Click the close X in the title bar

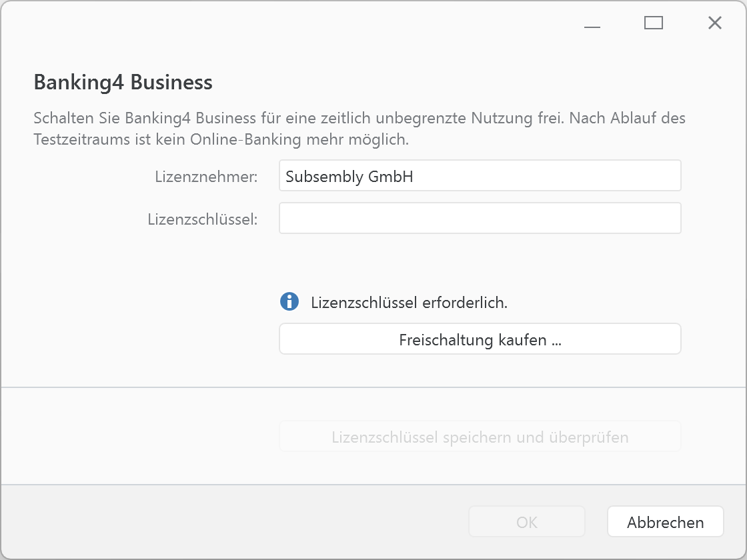coord(715,23)
